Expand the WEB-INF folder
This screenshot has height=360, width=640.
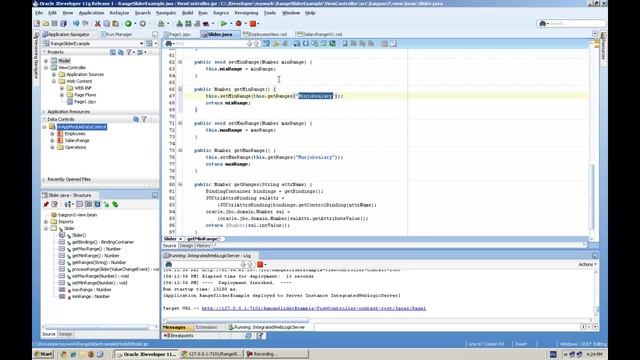click(62, 88)
